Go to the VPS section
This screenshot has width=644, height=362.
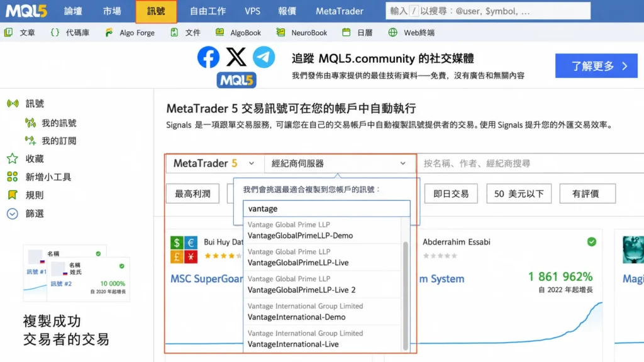pos(252,11)
